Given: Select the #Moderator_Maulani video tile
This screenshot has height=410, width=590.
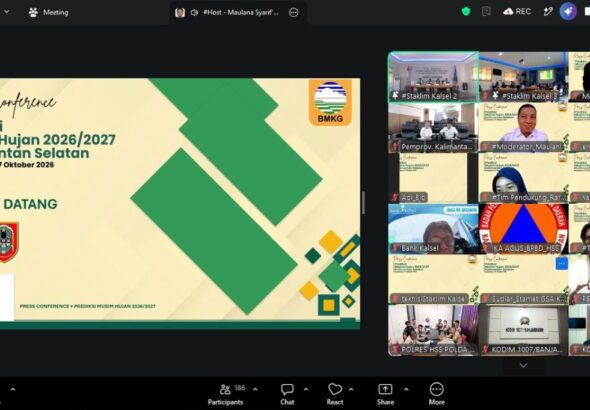Looking at the screenshot, I should click(524, 128).
